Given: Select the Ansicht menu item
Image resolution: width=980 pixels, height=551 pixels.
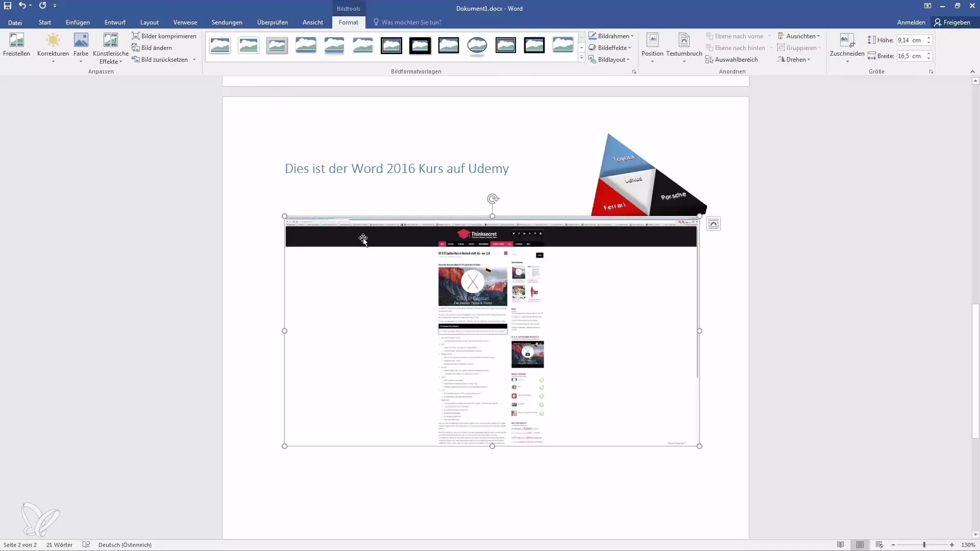Looking at the screenshot, I should click(x=312, y=22).
